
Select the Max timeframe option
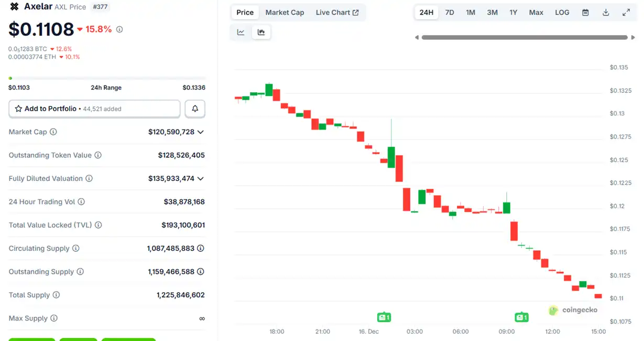pyautogui.click(x=536, y=12)
